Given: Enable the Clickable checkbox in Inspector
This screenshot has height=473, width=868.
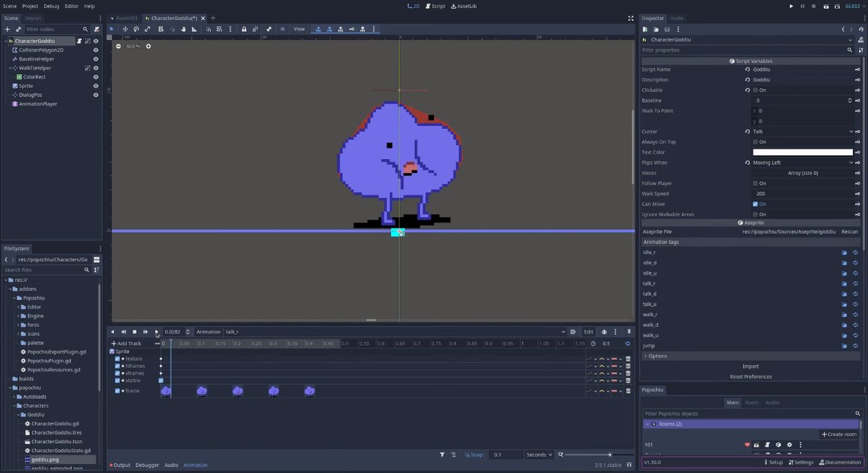Looking at the screenshot, I should coord(755,90).
